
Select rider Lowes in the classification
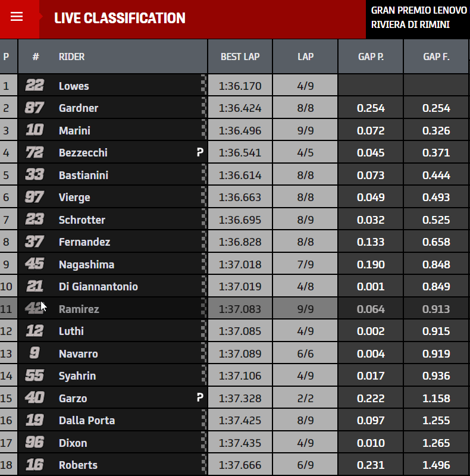pyautogui.click(x=74, y=86)
